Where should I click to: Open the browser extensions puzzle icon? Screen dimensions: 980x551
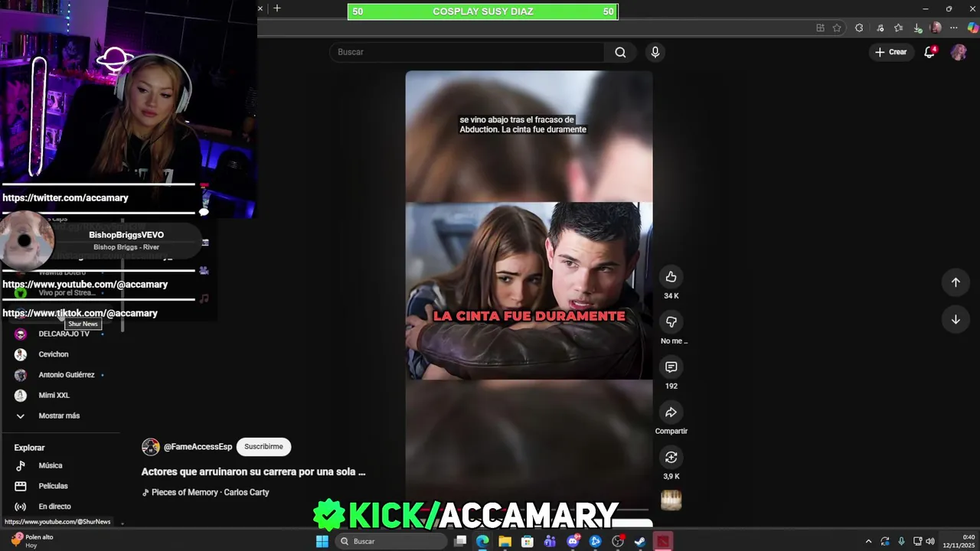click(x=859, y=28)
